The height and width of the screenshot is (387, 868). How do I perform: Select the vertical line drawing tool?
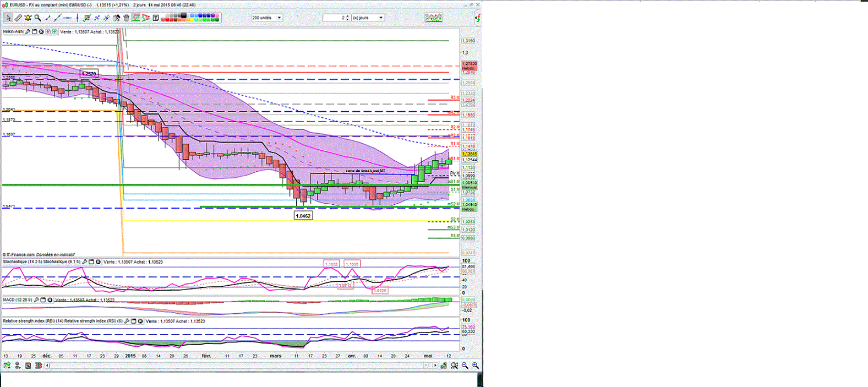click(x=77, y=18)
